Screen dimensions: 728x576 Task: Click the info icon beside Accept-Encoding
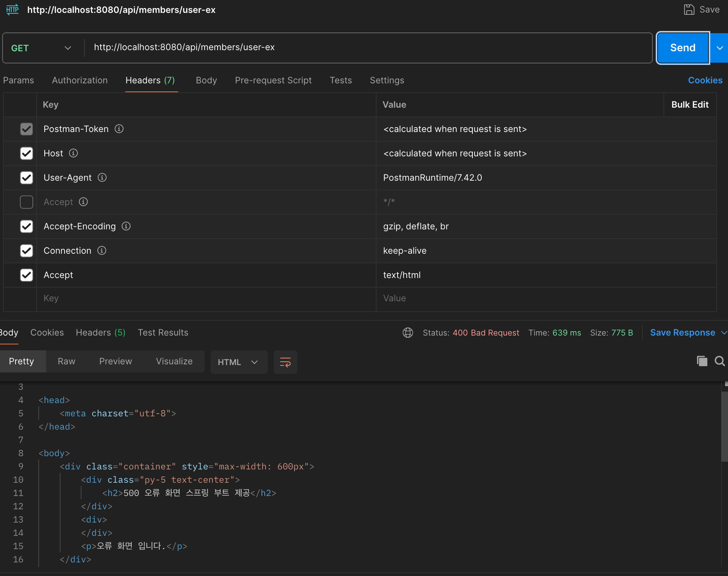click(x=126, y=226)
